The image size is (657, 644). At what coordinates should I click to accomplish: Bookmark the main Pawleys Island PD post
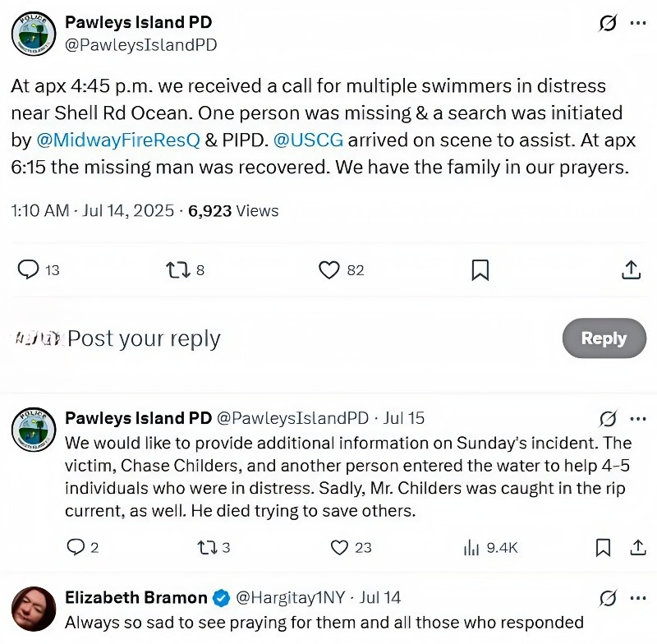[x=480, y=269]
